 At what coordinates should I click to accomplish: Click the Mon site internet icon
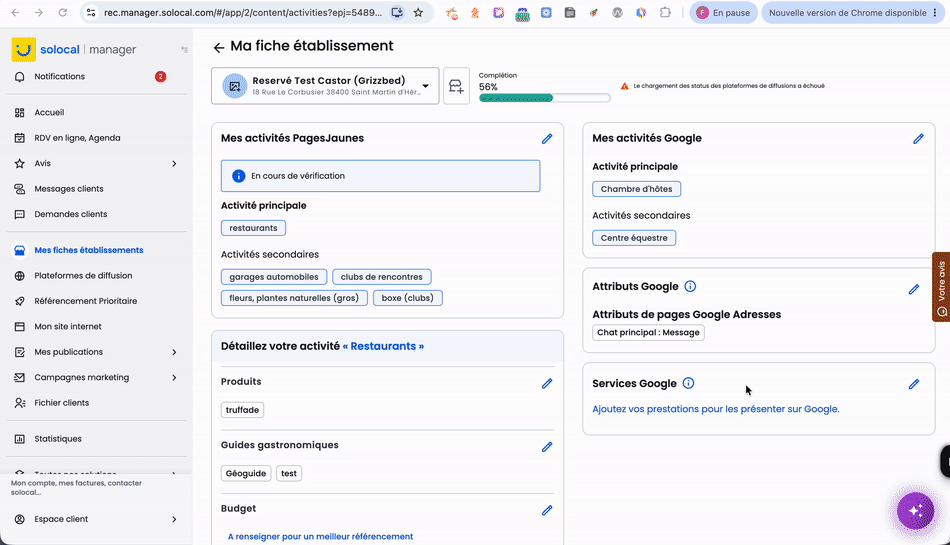coord(19,326)
